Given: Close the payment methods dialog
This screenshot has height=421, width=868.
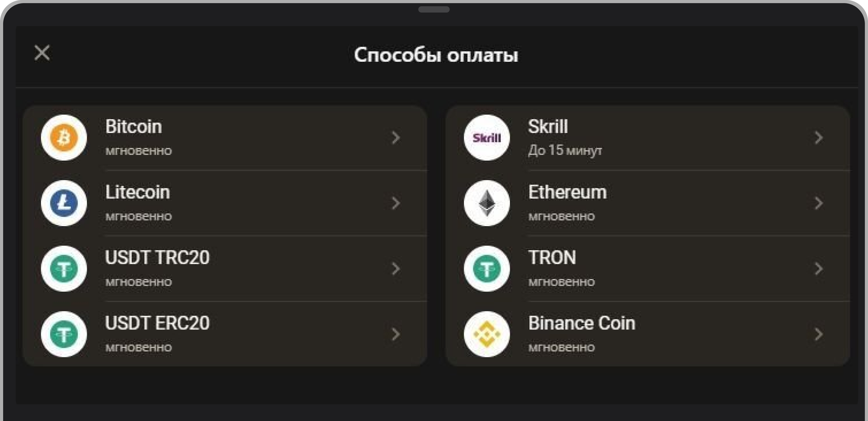Looking at the screenshot, I should [42, 53].
